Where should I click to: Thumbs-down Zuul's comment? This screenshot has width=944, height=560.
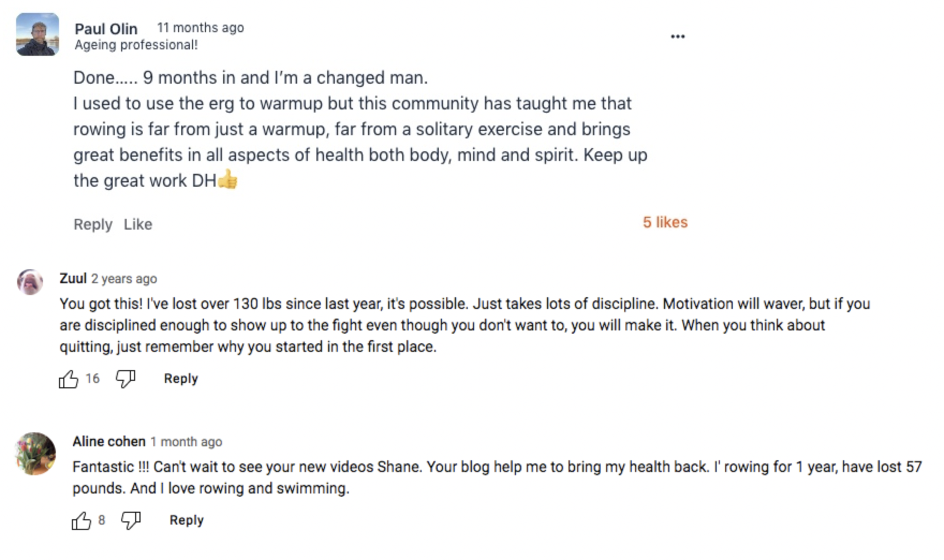[126, 379]
